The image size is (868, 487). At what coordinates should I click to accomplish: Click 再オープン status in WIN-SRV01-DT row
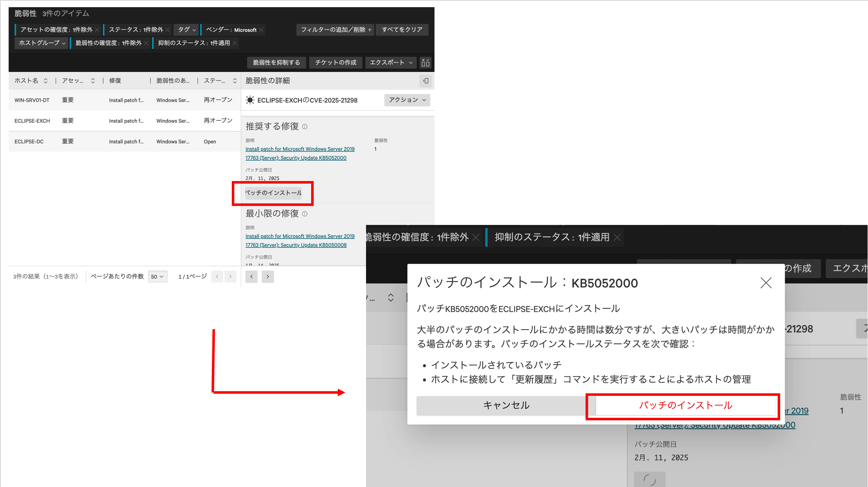(218, 100)
